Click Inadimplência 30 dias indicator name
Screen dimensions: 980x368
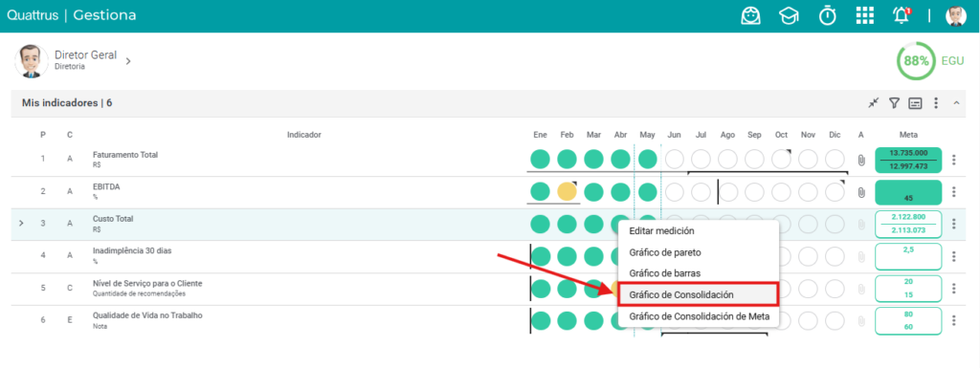coord(132,250)
